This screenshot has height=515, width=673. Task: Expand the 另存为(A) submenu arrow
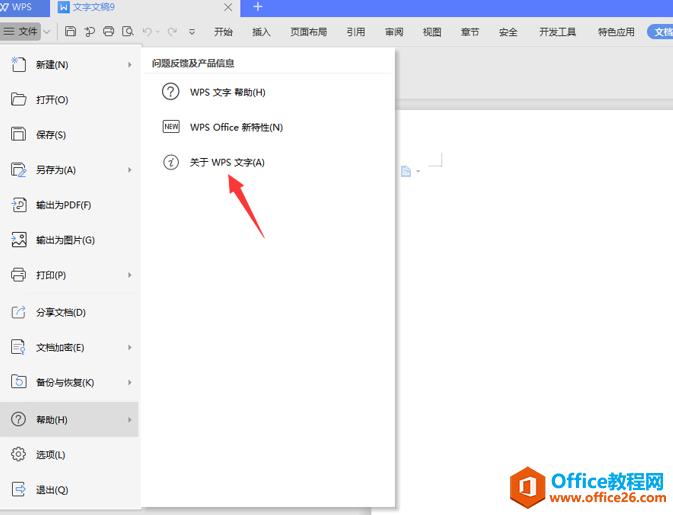tap(129, 170)
